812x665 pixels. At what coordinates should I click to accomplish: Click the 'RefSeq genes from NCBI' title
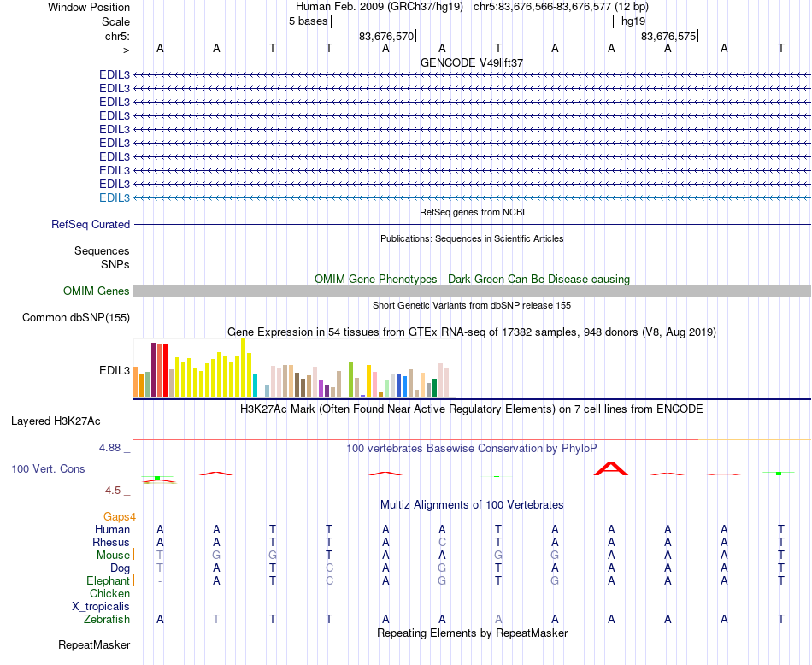pos(473,212)
